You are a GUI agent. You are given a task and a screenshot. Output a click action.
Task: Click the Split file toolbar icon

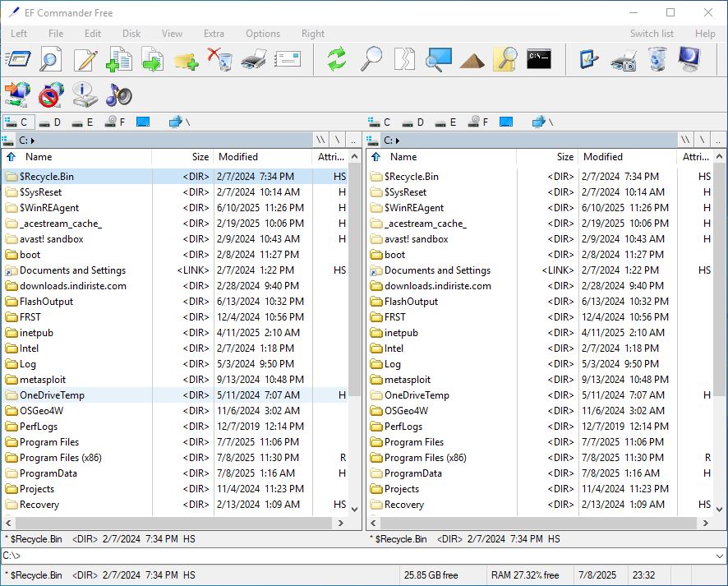click(x=404, y=59)
